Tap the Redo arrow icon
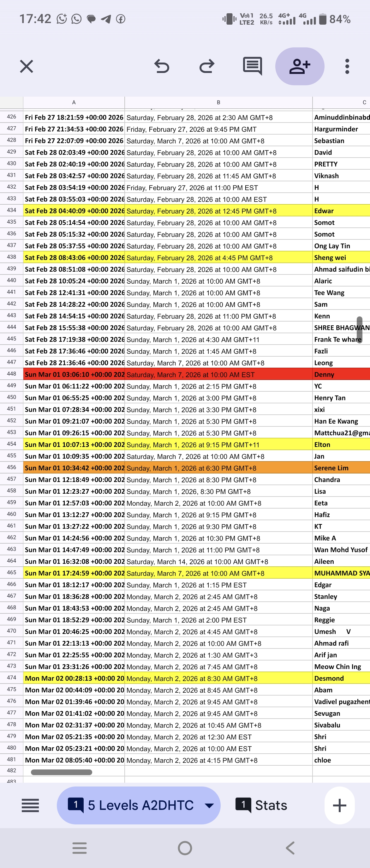370x868 pixels. coord(207,66)
